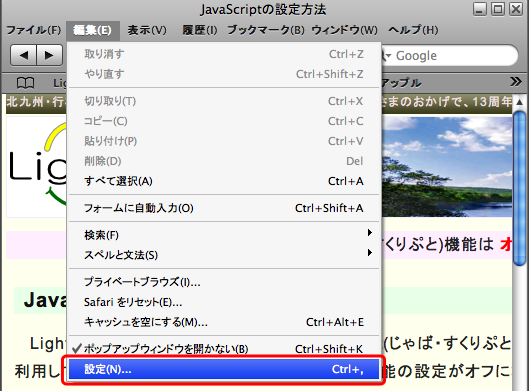Viewport: 529px width, 391px height.
Task: Click the scrollbar up arrow
Action: pos(519,102)
